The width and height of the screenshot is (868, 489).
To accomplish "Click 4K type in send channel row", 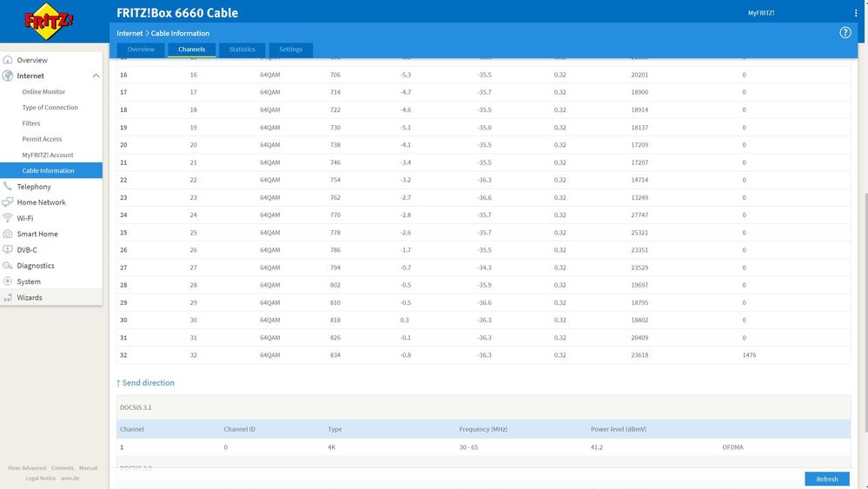I will coord(332,447).
